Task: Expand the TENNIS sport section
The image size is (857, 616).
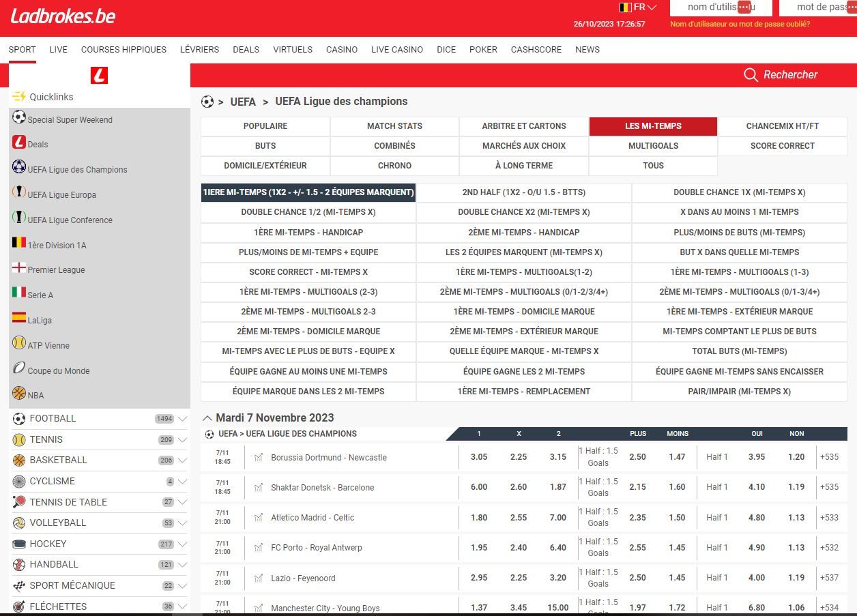Action: tap(182, 440)
